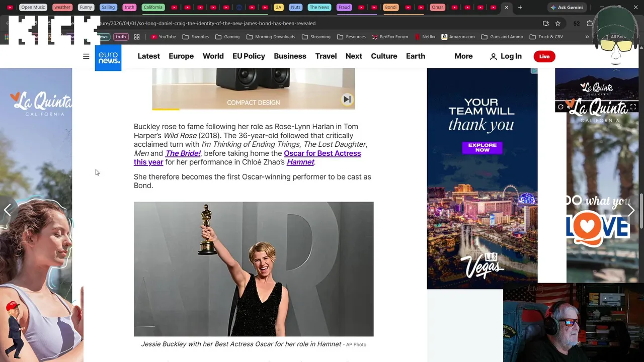Image resolution: width=644 pixels, height=362 pixels.
Task: Open the Sailing tab group
Action: pos(108,7)
